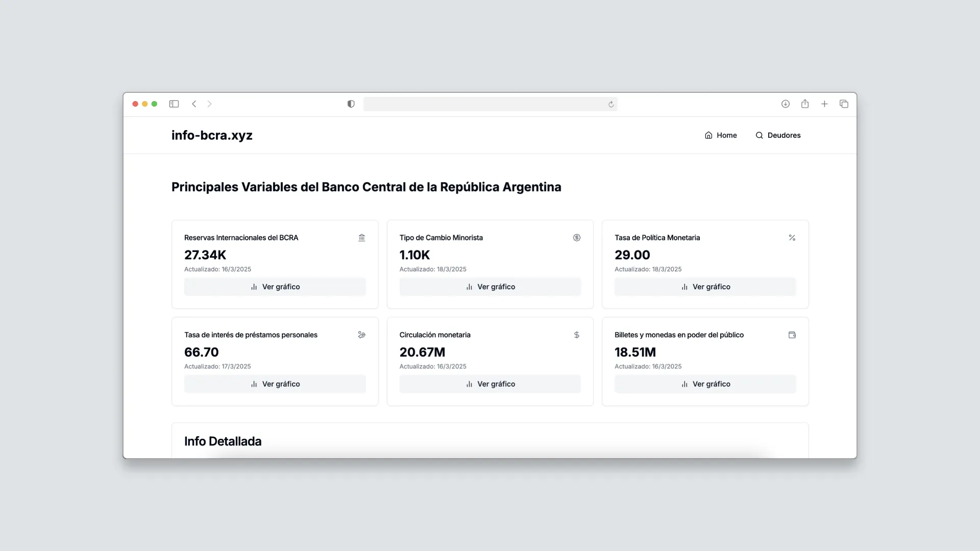Open the tab overview in the browser

click(x=844, y=104)
